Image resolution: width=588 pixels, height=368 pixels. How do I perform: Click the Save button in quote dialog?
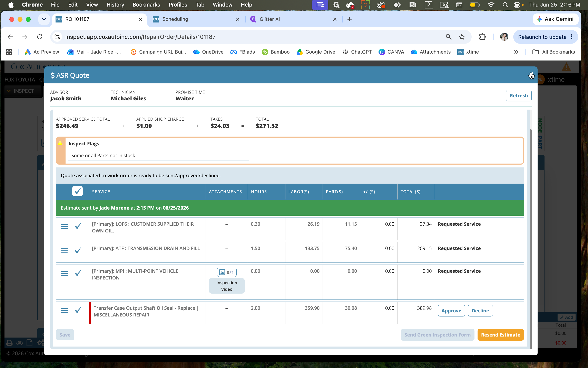tap(65, 335)
